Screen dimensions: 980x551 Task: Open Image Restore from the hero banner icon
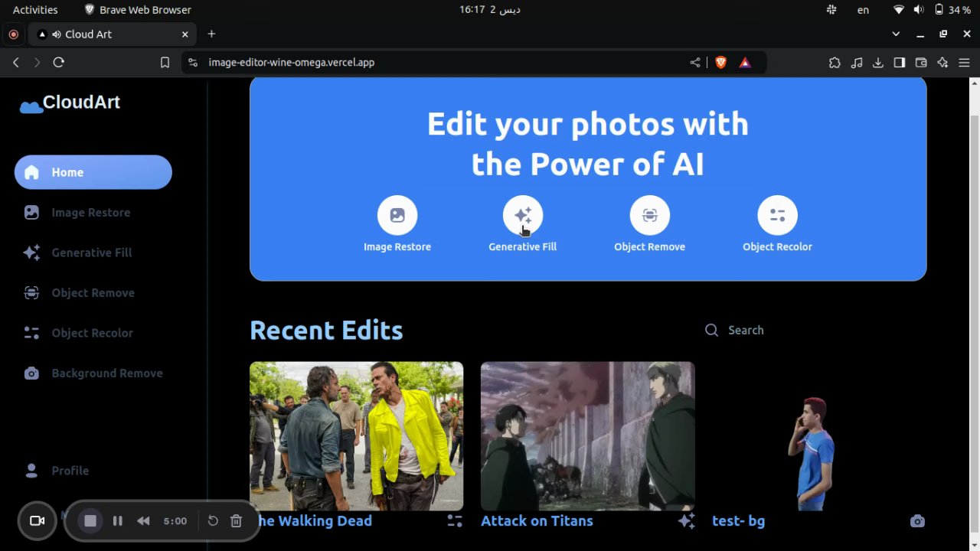397,215
